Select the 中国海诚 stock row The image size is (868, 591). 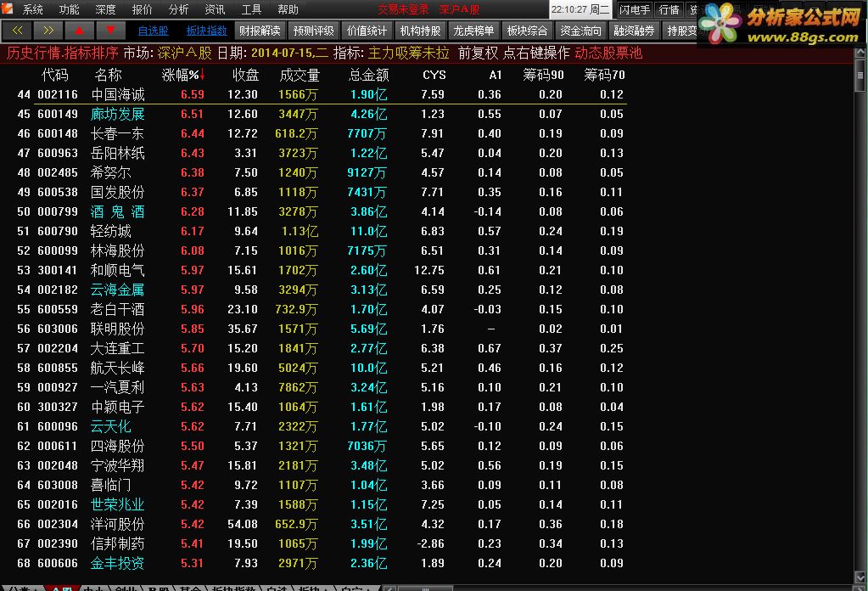321,94
